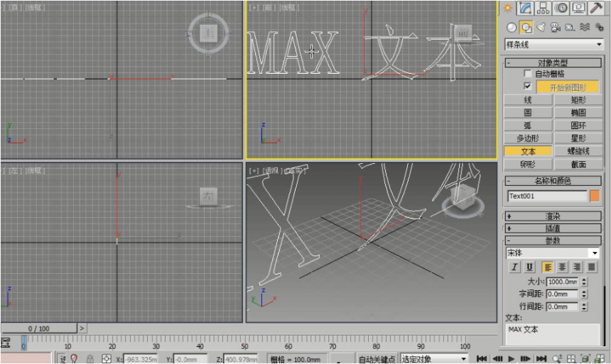This screenshot has width=611, height=364.
Task: Collapse the 对象类型 rollout
Action: [x=553, y=62]
